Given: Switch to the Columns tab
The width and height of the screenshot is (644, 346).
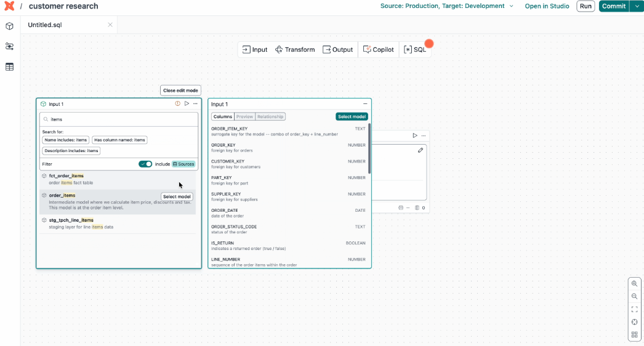Looking at the screenshot, I should (x=223, y=117).
